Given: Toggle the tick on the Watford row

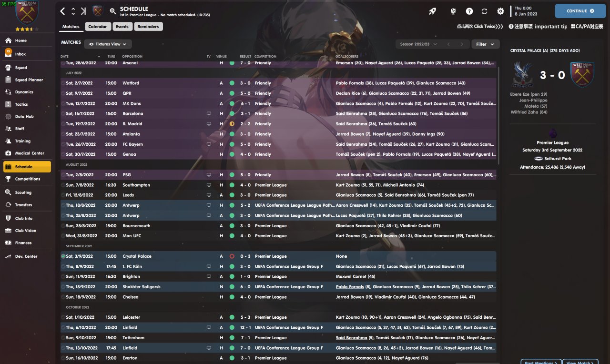Looking at the screenshot, I should tap(63, 83).
